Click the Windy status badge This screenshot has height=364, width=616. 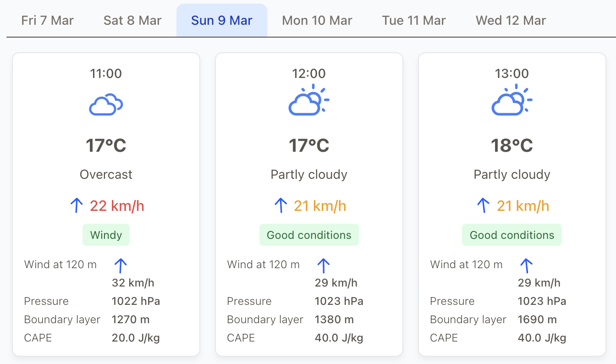[106, 235]
